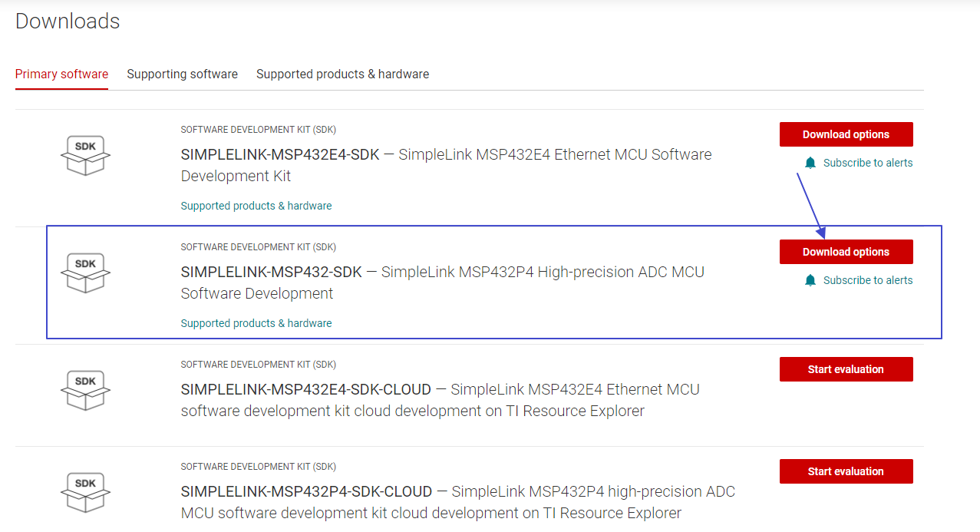Subscribe to alerts for SIMPLELINK-MSP432E4-SDK

point(868,163)
